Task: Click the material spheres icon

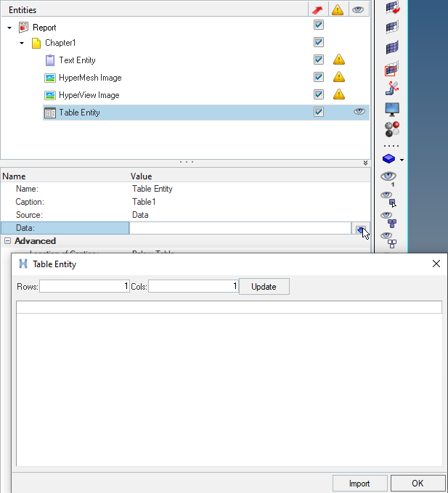Action: 392,129
